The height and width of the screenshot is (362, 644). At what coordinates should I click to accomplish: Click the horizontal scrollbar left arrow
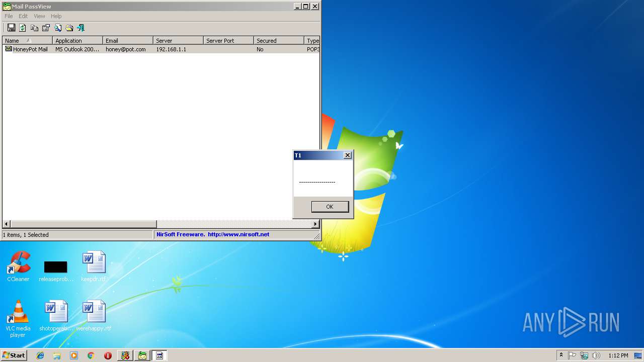[7, 224]
